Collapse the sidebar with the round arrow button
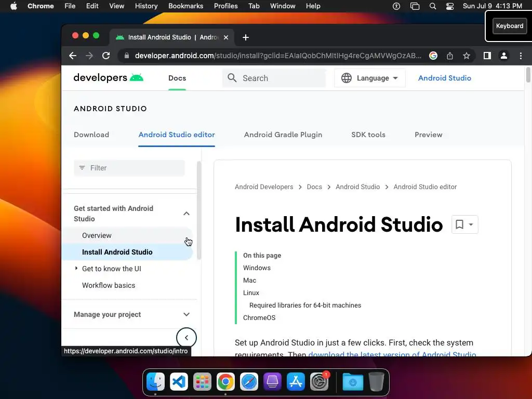 click(187, 338)
